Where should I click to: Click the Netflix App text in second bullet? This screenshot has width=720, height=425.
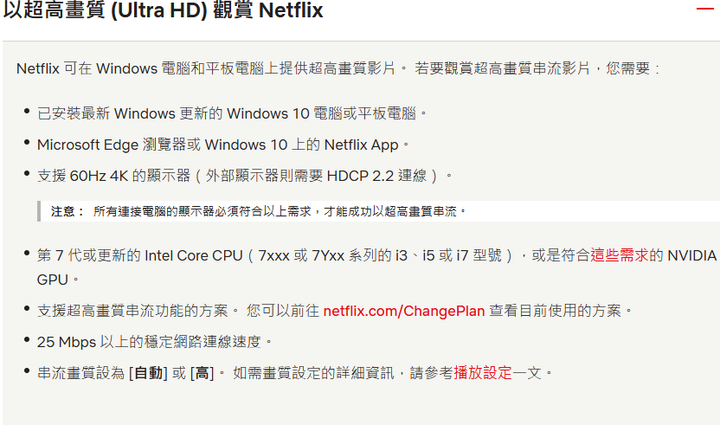pyautogui.click(x=361, y=145)
